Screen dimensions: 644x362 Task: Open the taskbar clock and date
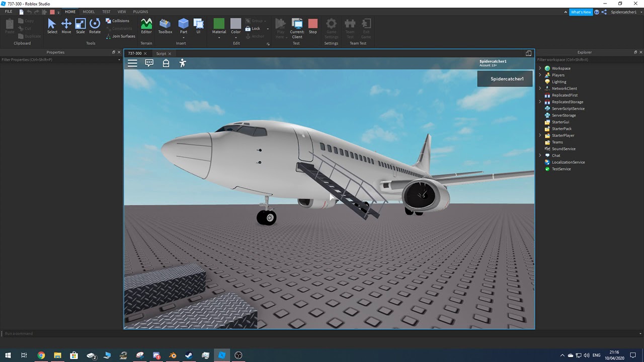(614, 355)
